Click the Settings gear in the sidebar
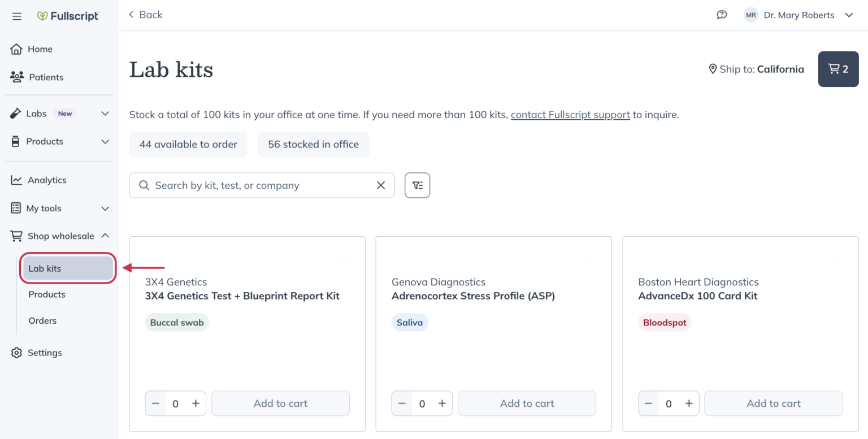 coord(16,353)
